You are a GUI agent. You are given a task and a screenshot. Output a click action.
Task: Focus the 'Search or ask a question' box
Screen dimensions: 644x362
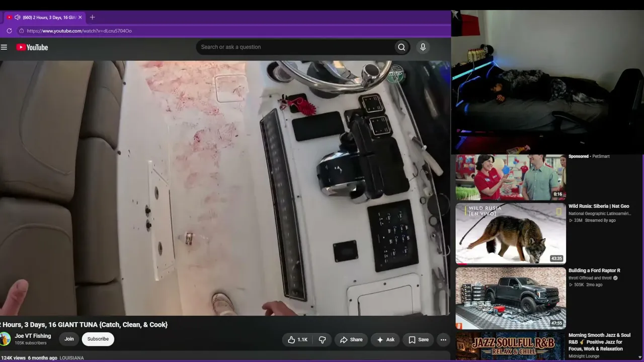[x=294, y=47]
